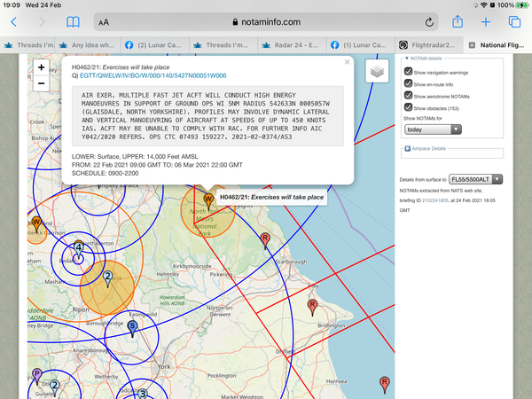Close the H0462/21 NOTAM popup
This screenshot has width=532, height=399.
pyautogui.click(x=347, y=62)
